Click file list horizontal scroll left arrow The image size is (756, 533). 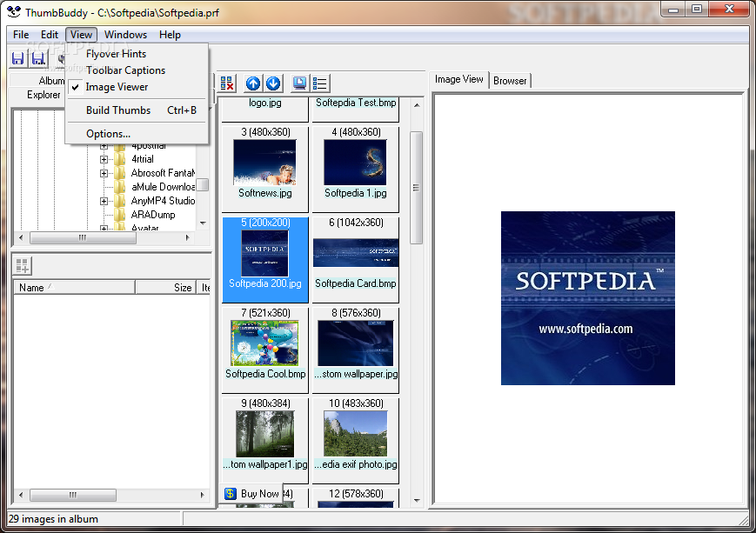click(21, 495)
